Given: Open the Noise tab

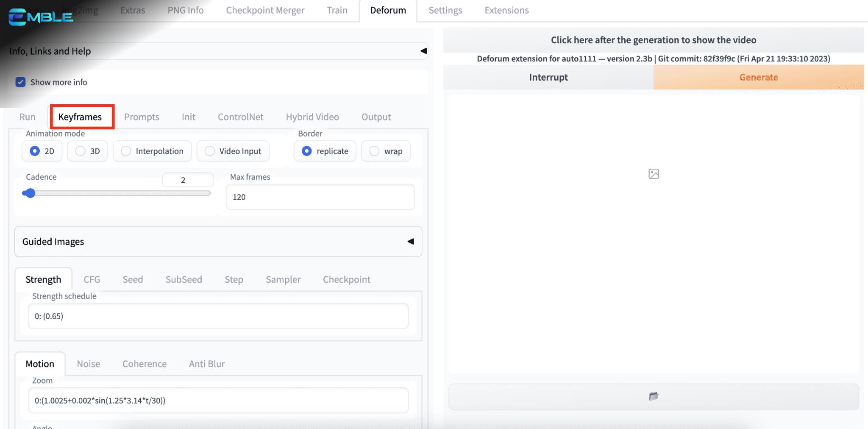Looking at the screenshot, I should pyautogui.click(x=89, y=364).
